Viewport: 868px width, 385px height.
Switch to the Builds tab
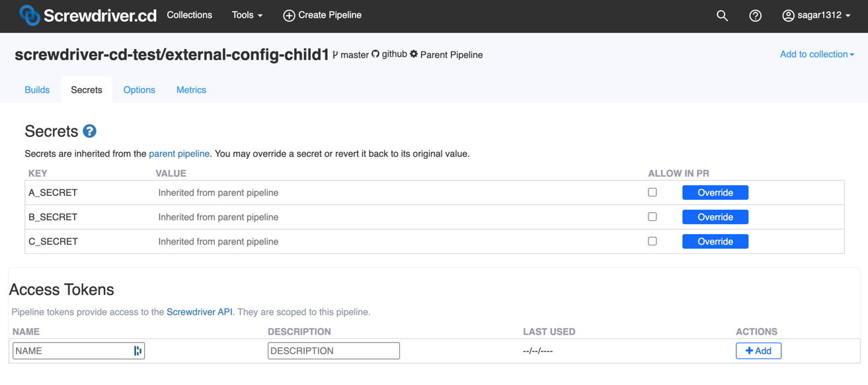37,90
